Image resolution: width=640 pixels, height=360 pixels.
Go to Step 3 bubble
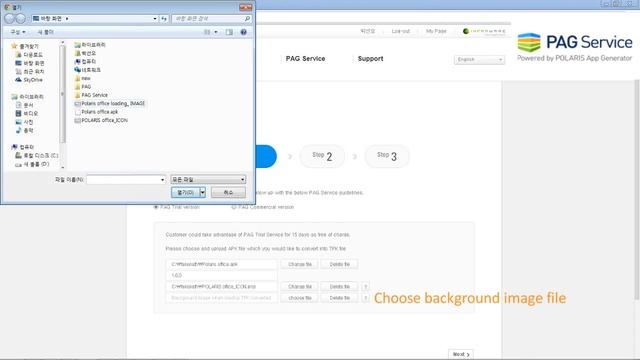pyautogui.click(x=387, y=156)
